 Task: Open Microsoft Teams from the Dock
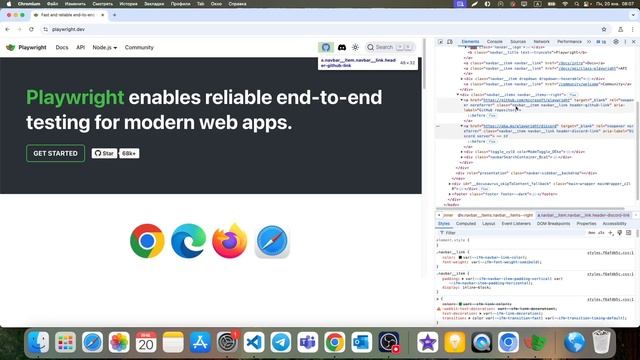307,342
